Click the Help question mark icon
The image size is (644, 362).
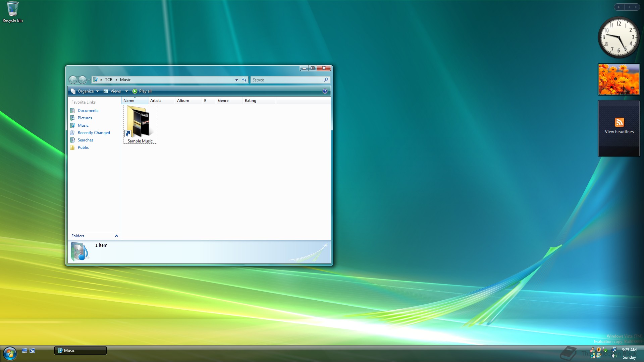[325, 91]
